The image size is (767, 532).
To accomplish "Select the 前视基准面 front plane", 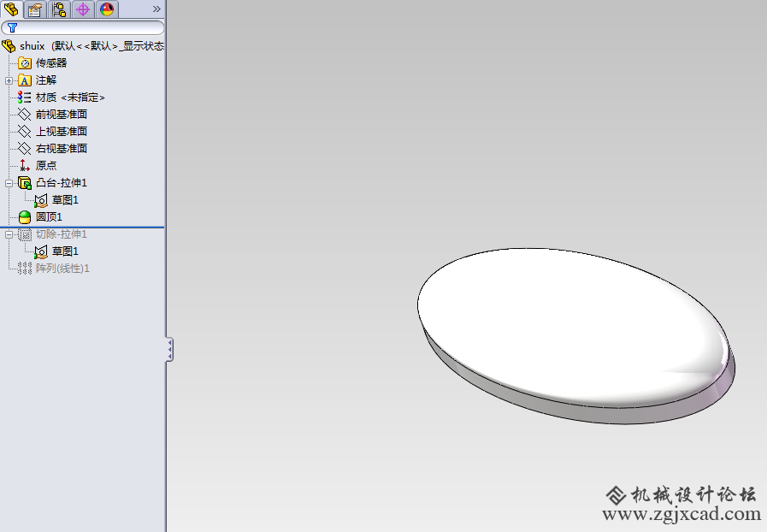I will coord(62,115).
